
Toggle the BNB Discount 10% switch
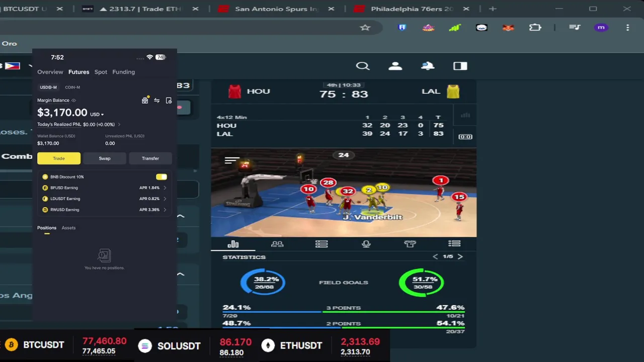tap(162, 177)
